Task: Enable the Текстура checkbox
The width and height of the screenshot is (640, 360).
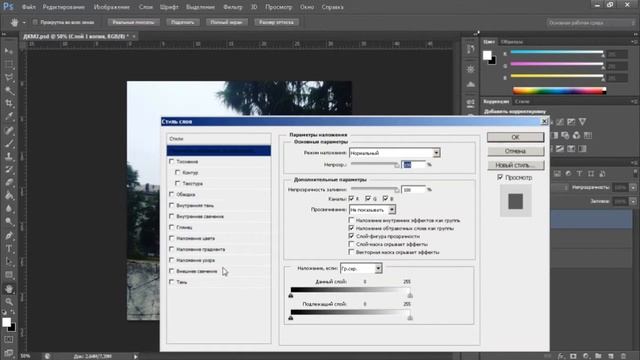Action: coord(178,183)
